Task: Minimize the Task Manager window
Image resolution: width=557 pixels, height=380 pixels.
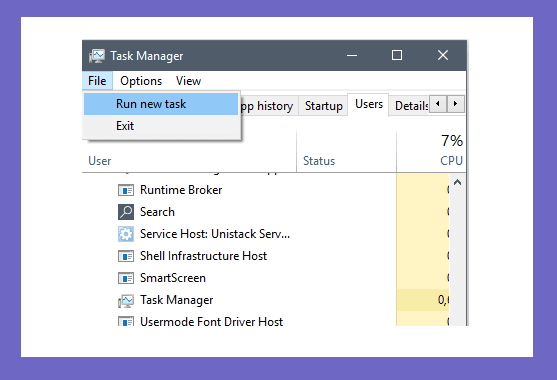Action: [x=352, y=55]
